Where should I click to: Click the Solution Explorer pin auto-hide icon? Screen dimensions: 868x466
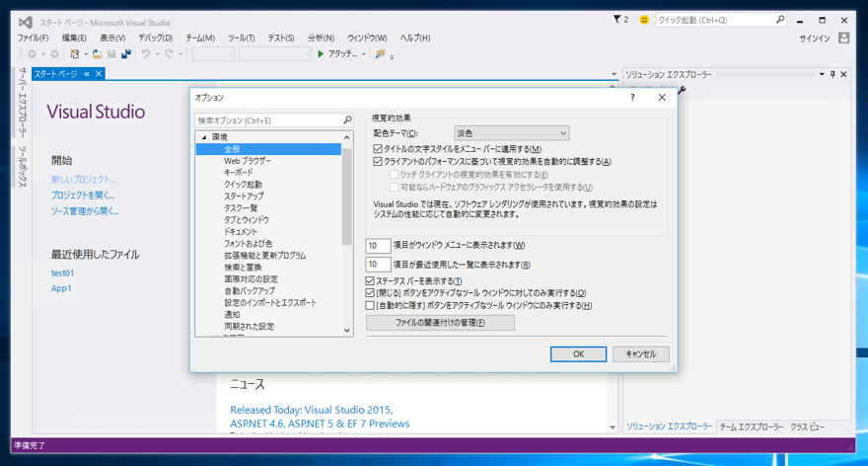(x=832, y=74)
